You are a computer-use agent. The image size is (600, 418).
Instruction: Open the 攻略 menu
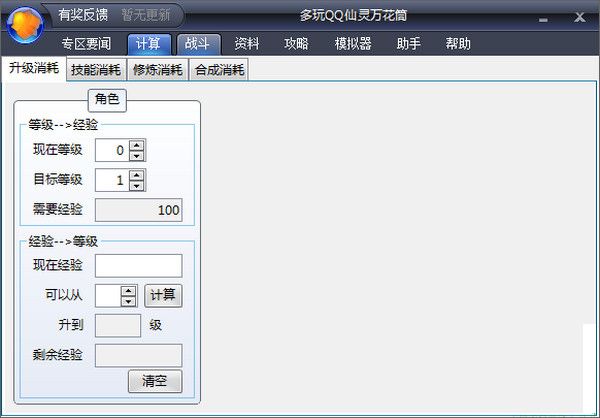[296, 44]
